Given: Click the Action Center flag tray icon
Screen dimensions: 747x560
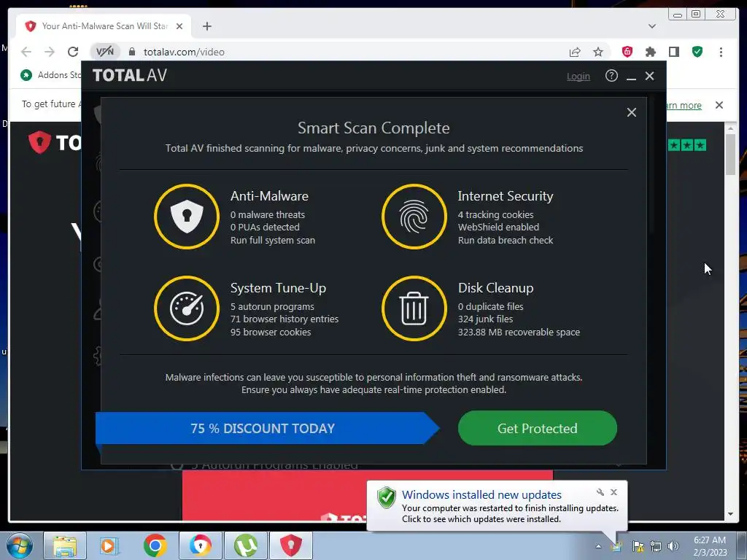Looking at the screenshot, I should 638,546.
